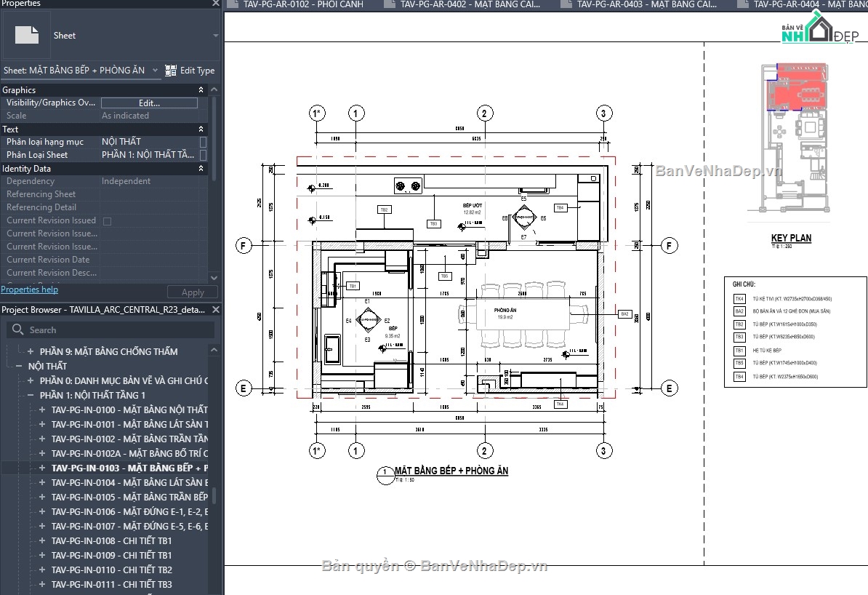Toggle the Current Revision Issued checkbox

click(108, 221)
